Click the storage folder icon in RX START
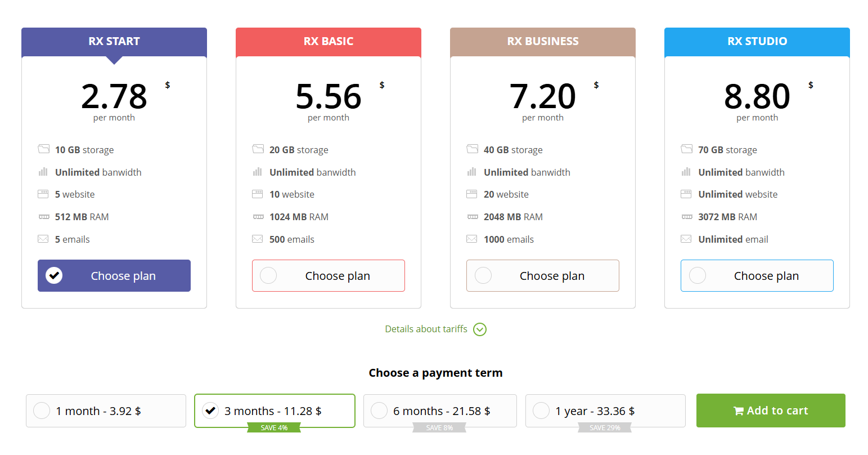Viewport: 868px width, 455px height. (x=43, y=149)
